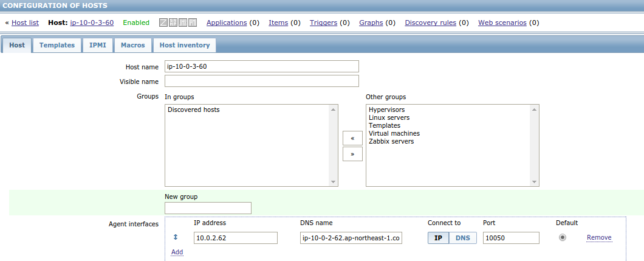Screen dimensions: 644x261
Task: Click the IP address field 10.0.2.62
Action: coord(236,238)
